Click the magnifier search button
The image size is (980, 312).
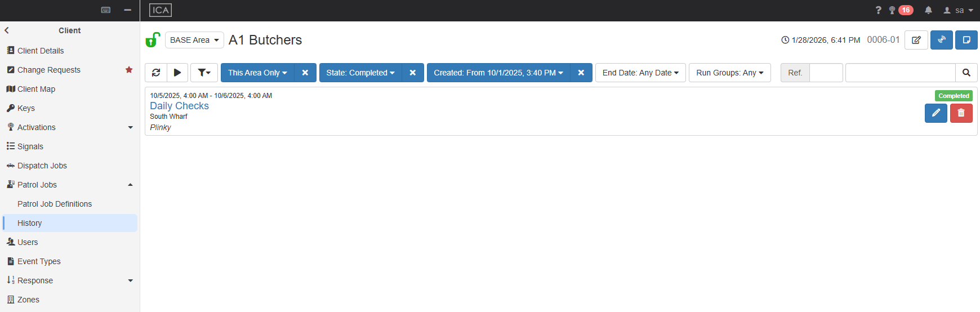coord(966,73)
